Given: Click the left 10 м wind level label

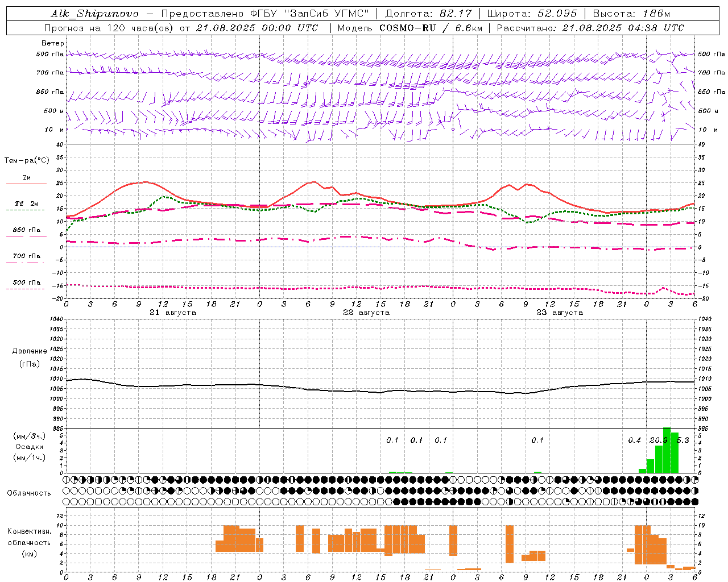Looking at the screenshot, I should (55, 130).
